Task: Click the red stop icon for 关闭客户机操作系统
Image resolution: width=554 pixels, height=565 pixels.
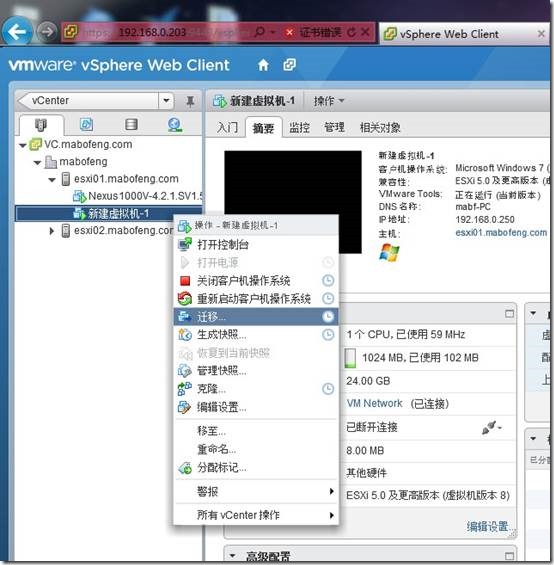Action: coord(185,280)
